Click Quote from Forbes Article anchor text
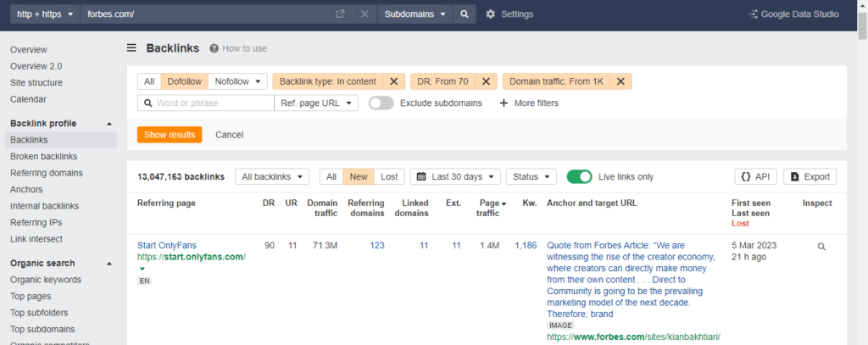Image resolution: width=868 pixels, height=345 pixels. click(x=631, y=280)
